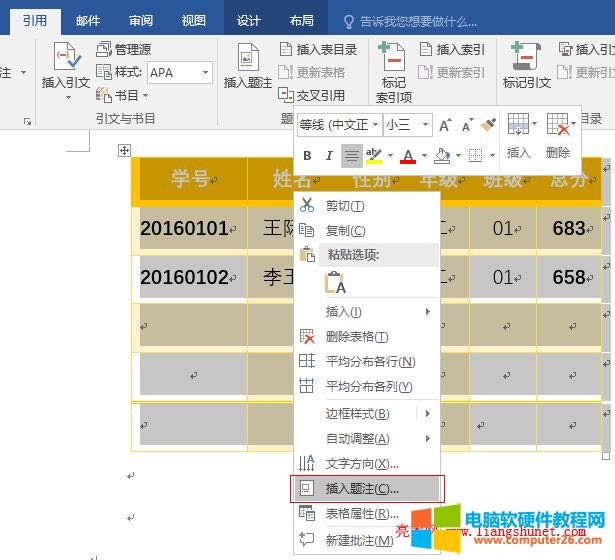615x560 pixels.
Task: Open the APA citation style dropdown
Action: coord(205,72)
